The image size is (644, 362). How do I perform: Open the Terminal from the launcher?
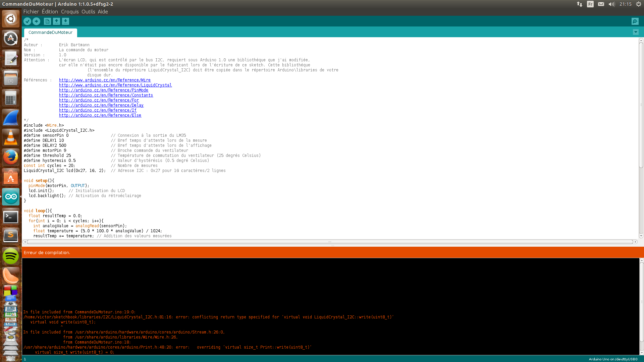coord(11,217)
